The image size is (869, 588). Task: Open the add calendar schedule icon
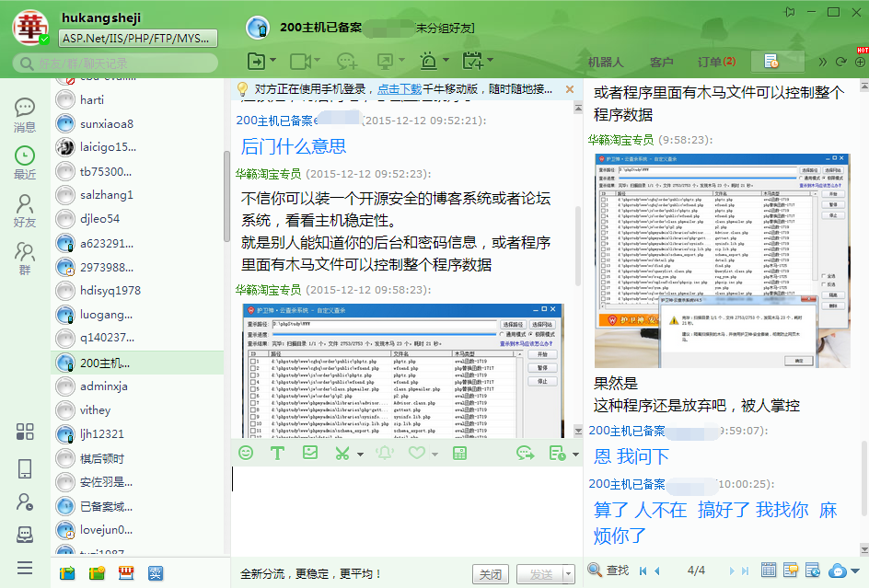pos(473,61)
